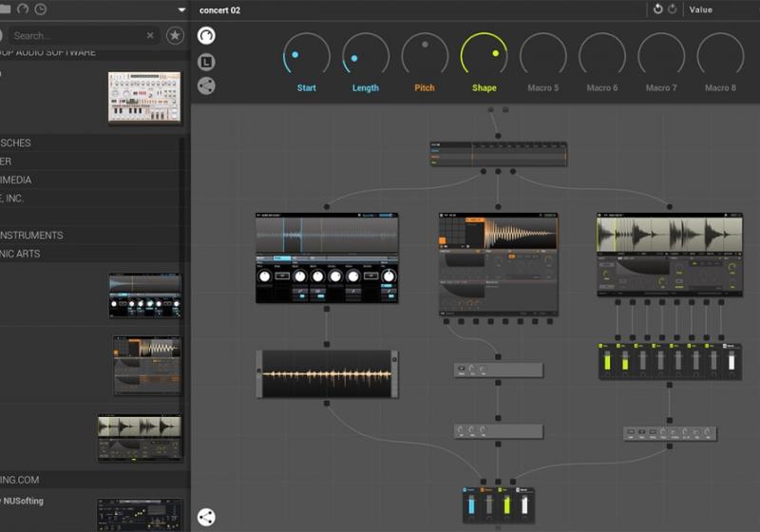The height and width of the screenshot is (532, 760).
Task: Click the orange waveform display module
Action: tap(326, 373)
